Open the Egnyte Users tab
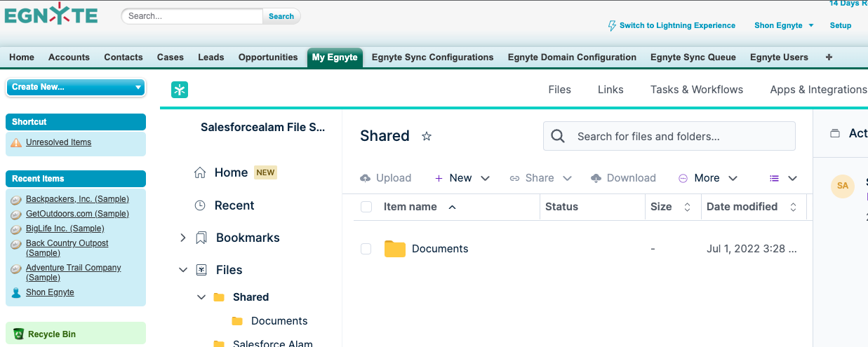This screenshot has width=868, height=347. (779, 57)
